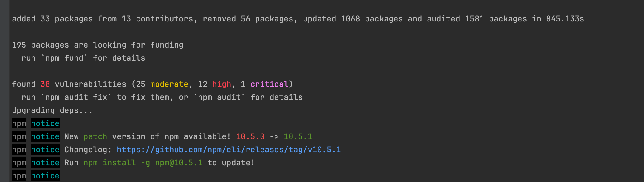
Task: Click the red 'high' severity word
Action: click(222, 84)
